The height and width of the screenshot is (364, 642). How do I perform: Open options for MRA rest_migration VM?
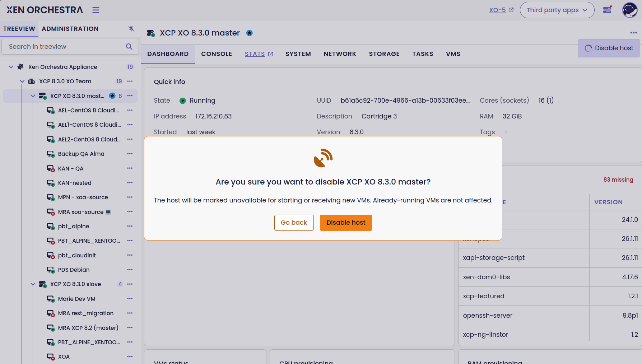tap(130, 313)
